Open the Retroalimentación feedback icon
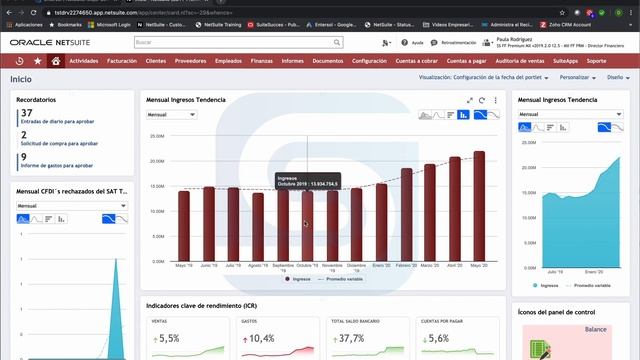This screenshot has width=640, height=360. click(434, 42)
